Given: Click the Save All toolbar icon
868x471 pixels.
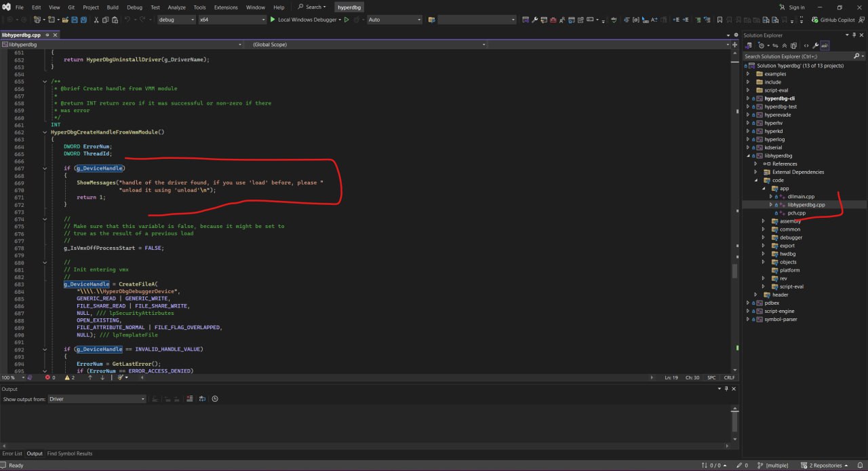Looking at the screenshot, I should (83, 20).
